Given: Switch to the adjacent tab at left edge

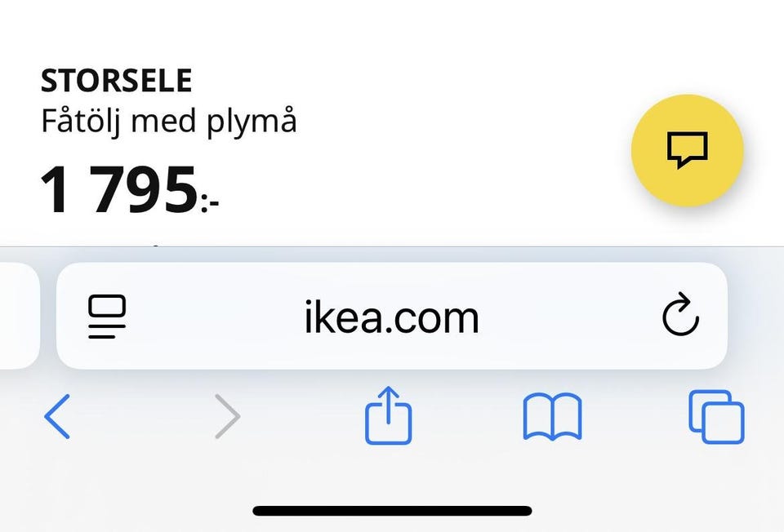Looking at the screenshot, I should 18,317.
